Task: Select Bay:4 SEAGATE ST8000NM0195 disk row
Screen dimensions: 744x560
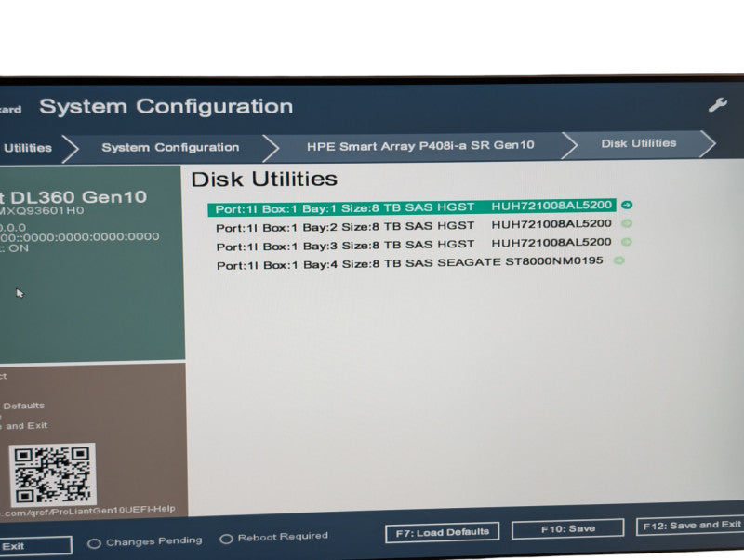Action: [410, 263]
